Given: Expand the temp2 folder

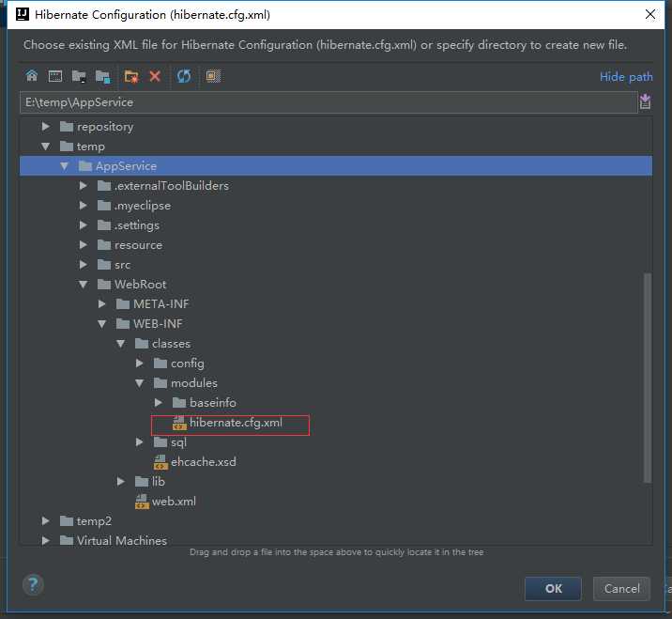Looking at the screenshot, I should (x=45, y=520).
